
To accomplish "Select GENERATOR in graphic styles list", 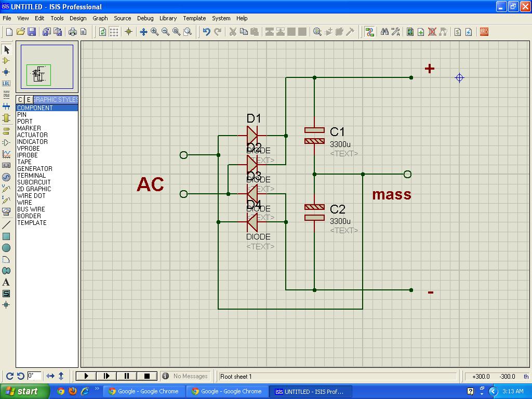I will click(34, 169).
